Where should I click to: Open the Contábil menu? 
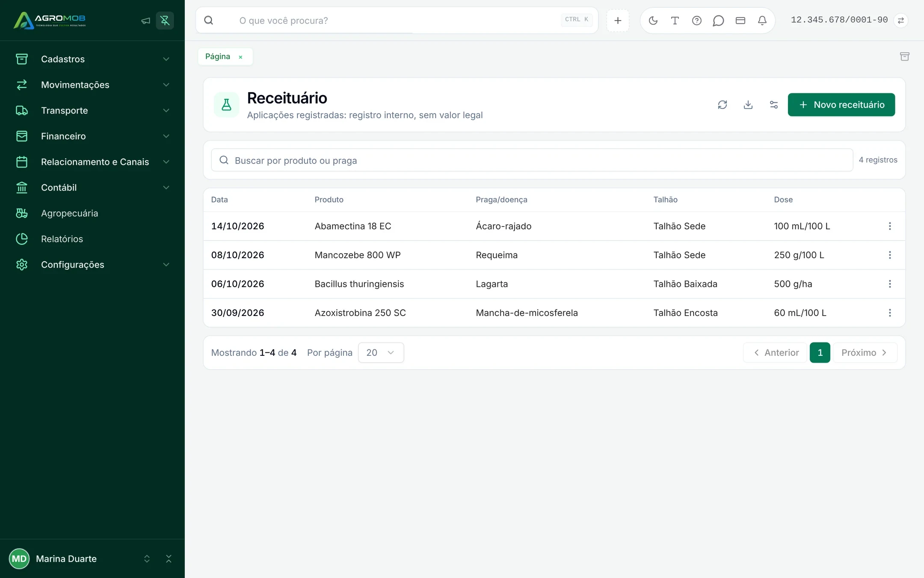click(92, 188)
